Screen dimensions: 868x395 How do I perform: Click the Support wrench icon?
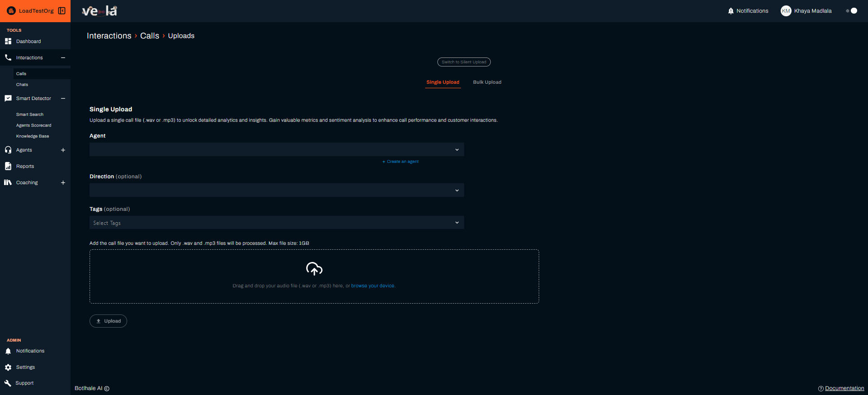(x=8, y=383)
